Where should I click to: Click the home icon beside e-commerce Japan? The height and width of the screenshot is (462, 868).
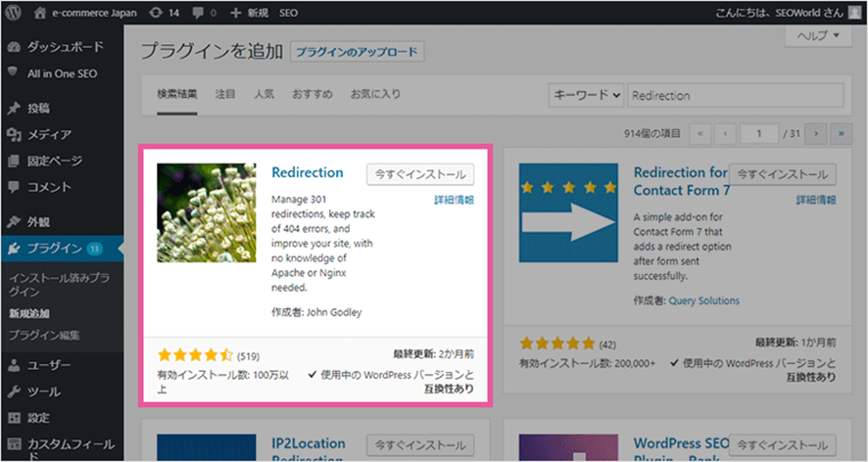point(40,13)
